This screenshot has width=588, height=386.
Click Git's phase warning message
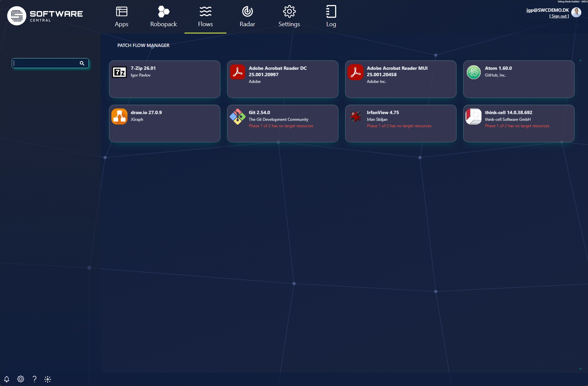[x=281, y=126]
